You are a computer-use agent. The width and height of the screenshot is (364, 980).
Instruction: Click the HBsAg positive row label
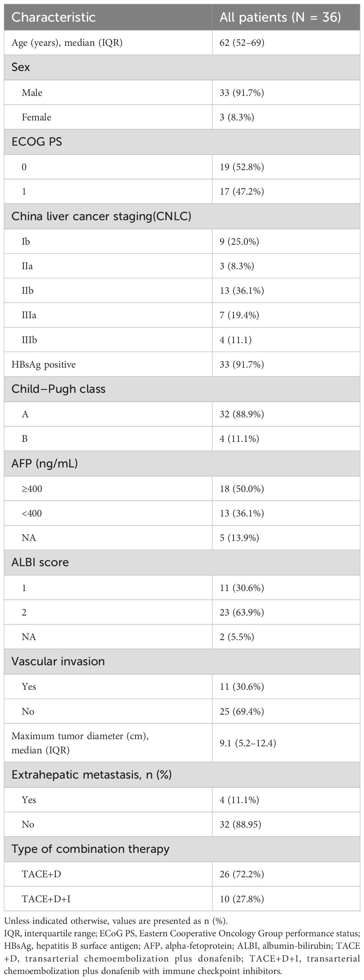(44, 364)
